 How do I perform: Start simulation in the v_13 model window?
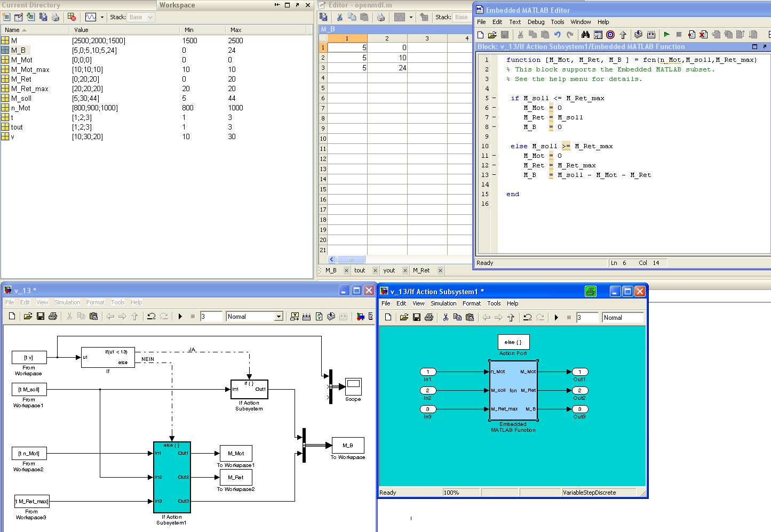click(180, 317)
